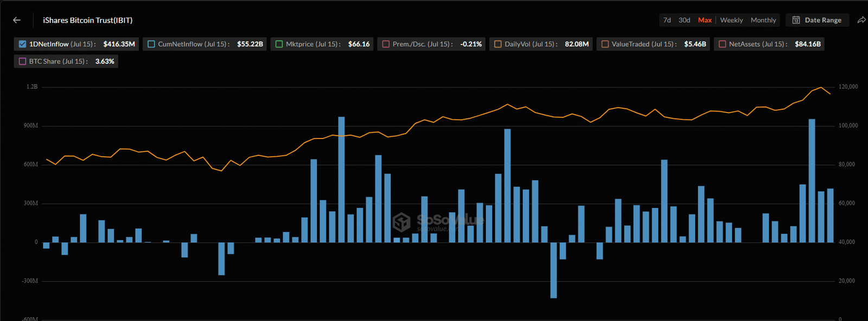Click the SoSoValue watermark logo
Screen dimensions: 868x321
click(x=402, y=222)
